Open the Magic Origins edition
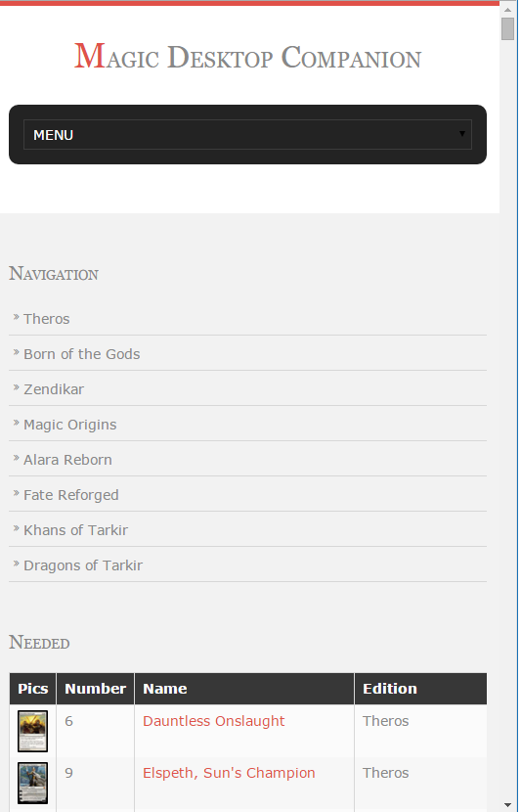 pos(70,426)
